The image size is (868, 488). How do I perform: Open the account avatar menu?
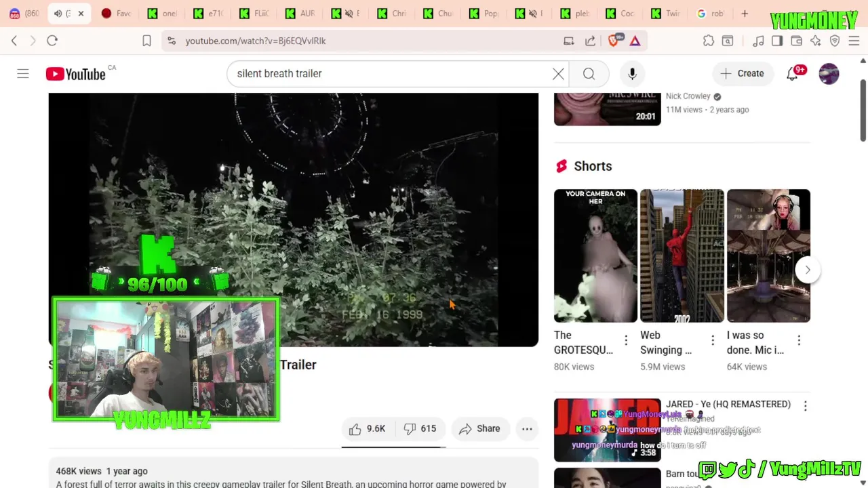(x=829, y=73)
